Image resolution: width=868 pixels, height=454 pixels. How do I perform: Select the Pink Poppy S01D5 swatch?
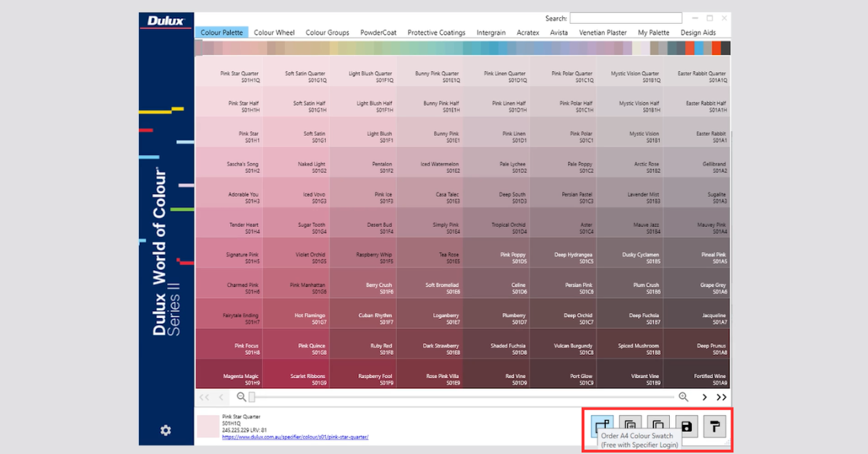(496, 253)
